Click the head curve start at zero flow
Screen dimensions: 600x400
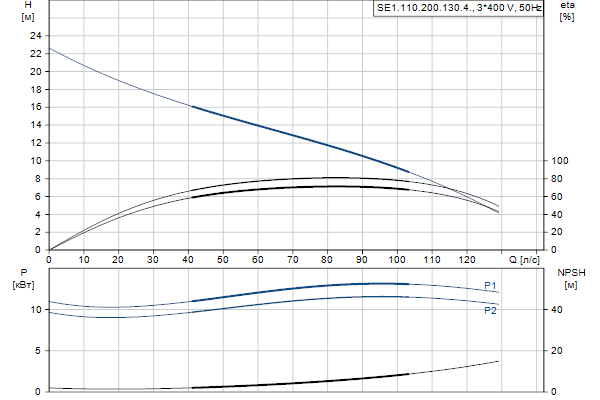click(50, 48)
